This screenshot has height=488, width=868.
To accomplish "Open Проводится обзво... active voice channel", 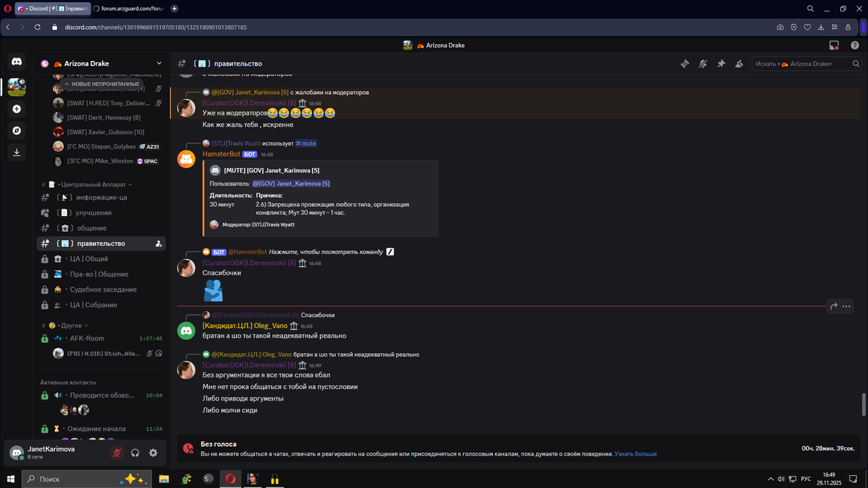I will [x=101, y=395].
